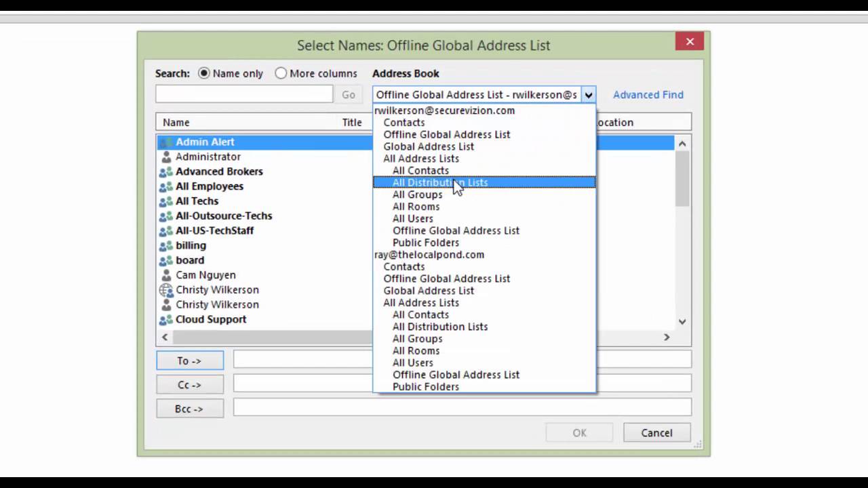Choose All Contacts under rwilkerson@securevizion.com

point(420,171)
